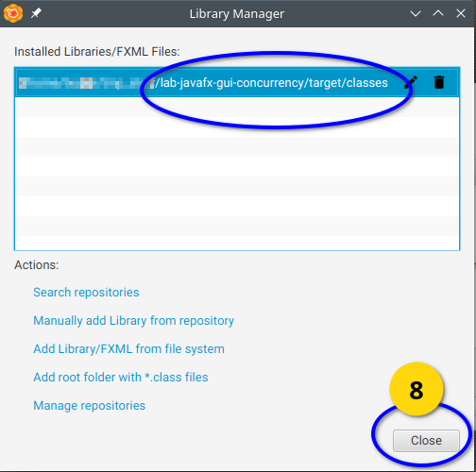
Task: Close the dialog with the title bar X
Action: (461, 13)
